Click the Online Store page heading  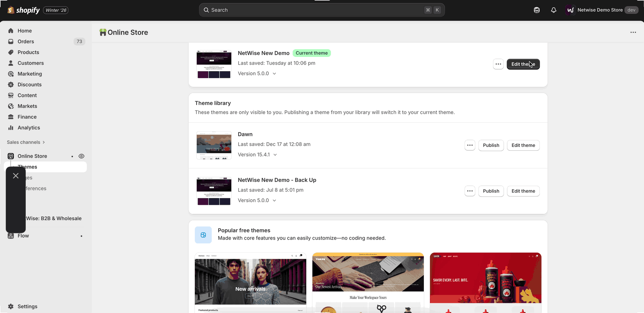point(128,32)
